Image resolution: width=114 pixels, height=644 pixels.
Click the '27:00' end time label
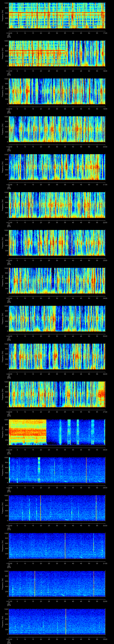[x=105, y=412]
